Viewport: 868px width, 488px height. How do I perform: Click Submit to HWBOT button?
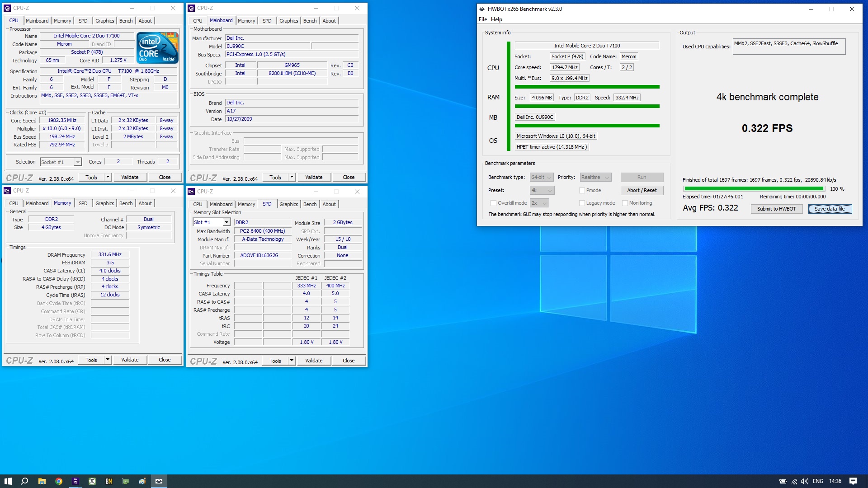(776, 209)
